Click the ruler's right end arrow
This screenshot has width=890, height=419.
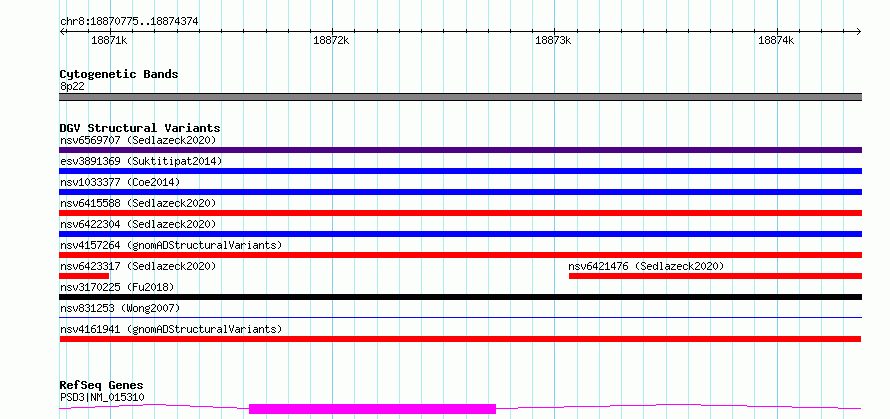(x=859, y=32)
